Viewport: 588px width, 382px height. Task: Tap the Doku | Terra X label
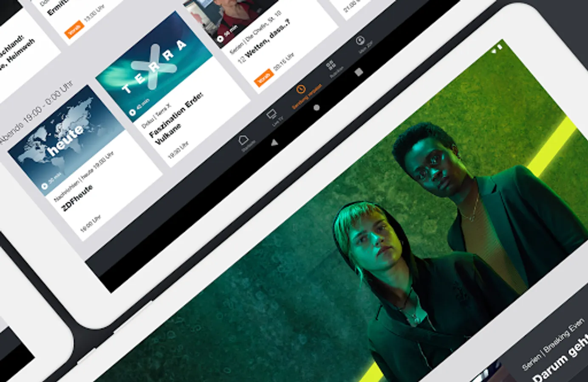point(156,115)
